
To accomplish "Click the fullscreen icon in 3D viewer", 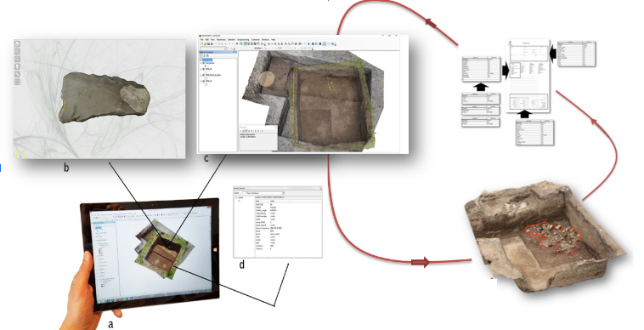I will pyautogui.click(x=17, y=82).
